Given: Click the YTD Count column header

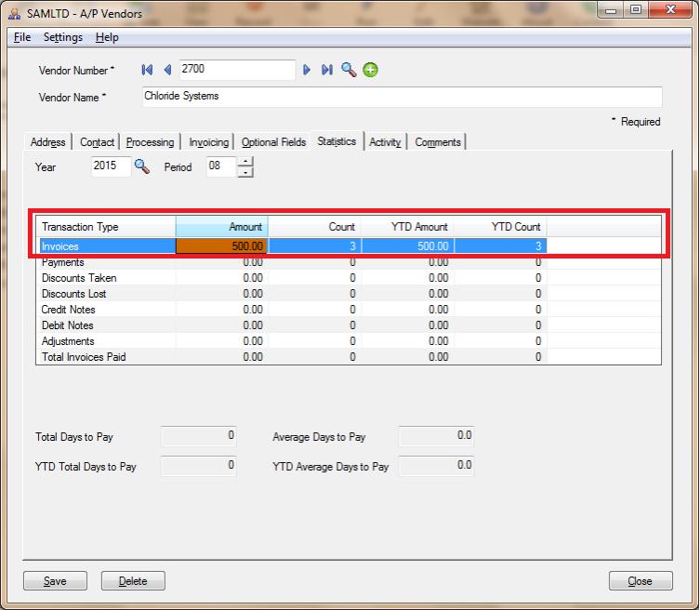Looking at the screenshot, I should (500, 227).
